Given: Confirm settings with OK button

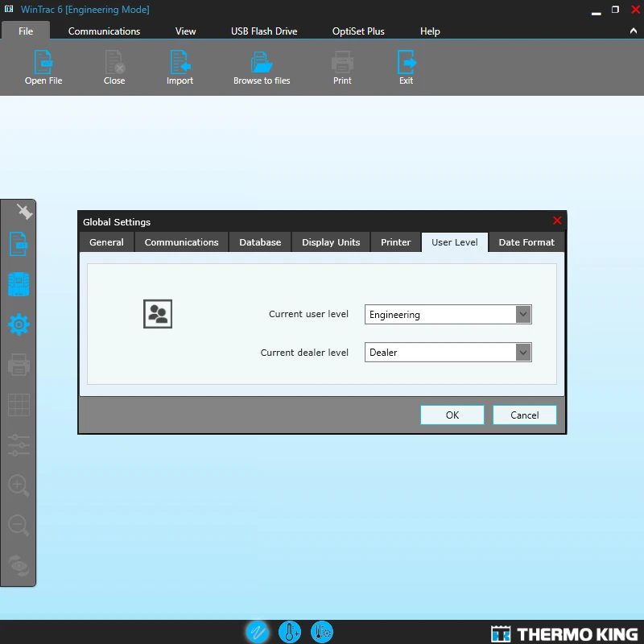Looking at the screenshot, I should click(452, 415).
